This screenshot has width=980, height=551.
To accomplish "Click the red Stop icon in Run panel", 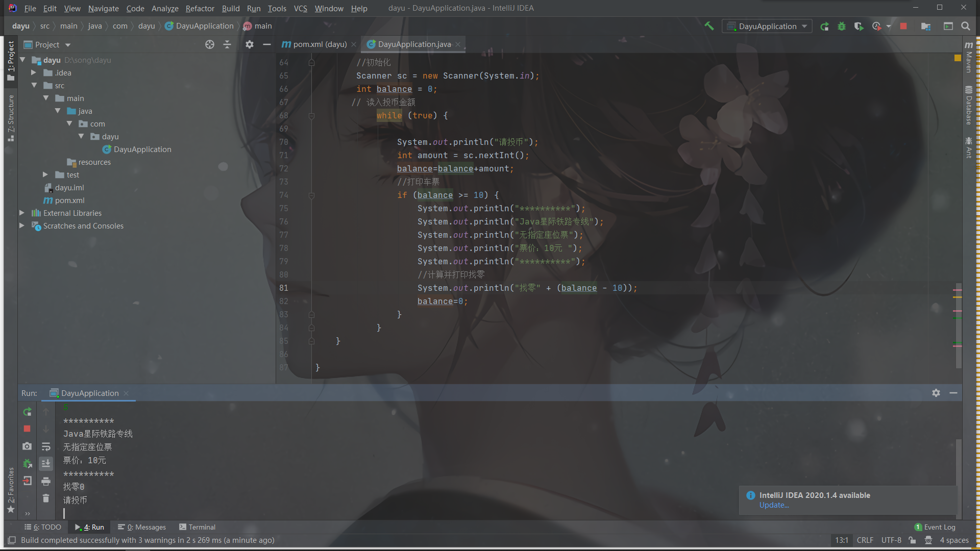I will (27, 429).
